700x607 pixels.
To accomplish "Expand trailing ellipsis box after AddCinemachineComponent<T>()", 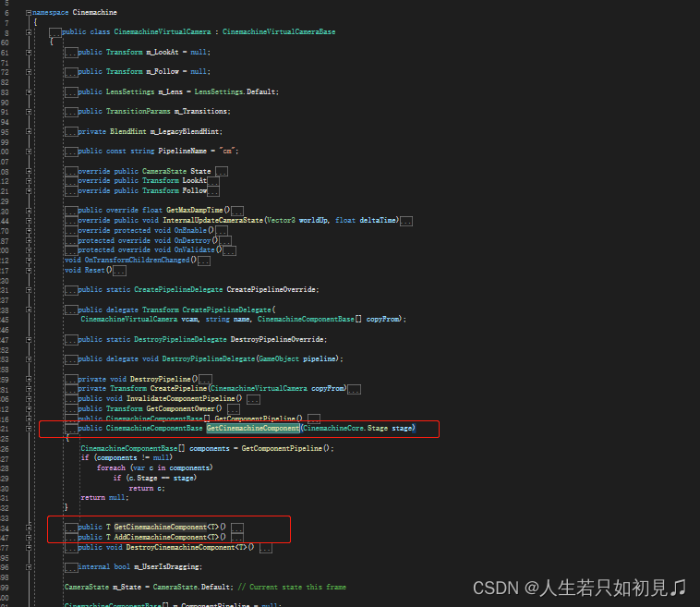I will (237, 538).
